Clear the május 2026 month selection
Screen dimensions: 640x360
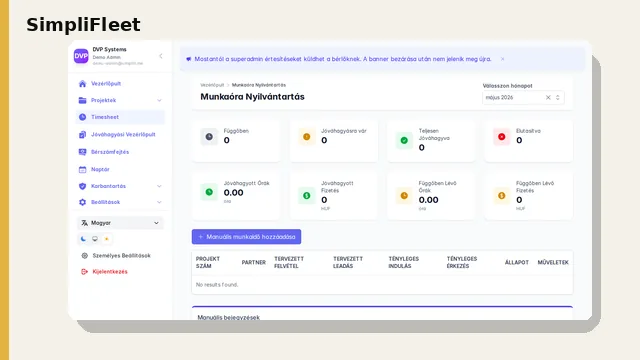click(x=548, y=98)
